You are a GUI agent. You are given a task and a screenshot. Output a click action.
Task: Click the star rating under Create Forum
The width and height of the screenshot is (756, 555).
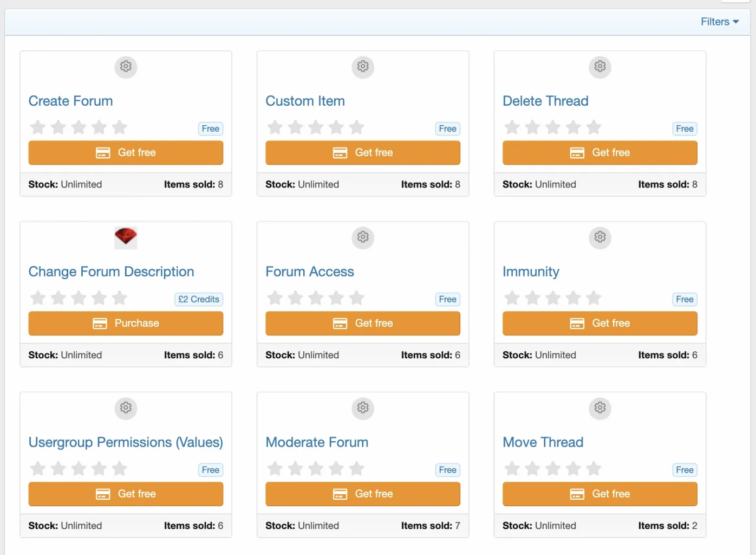tap(79, 127)
